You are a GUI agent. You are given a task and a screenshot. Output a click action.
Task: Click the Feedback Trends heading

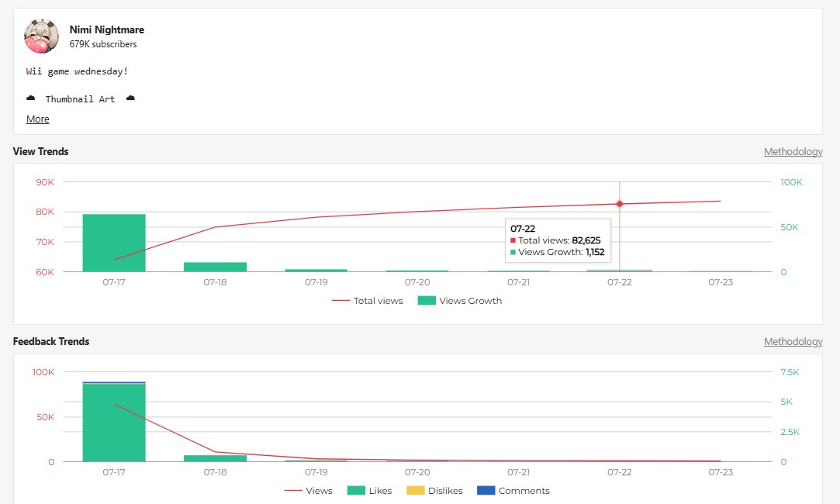[51, 342]
